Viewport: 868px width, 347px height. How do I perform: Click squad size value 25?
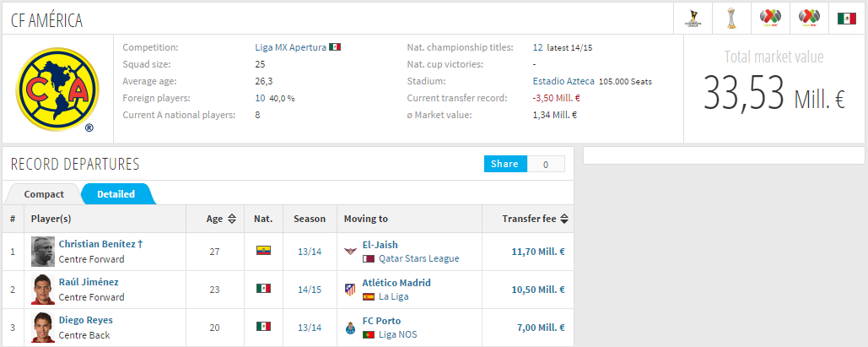tap(260, 64)
